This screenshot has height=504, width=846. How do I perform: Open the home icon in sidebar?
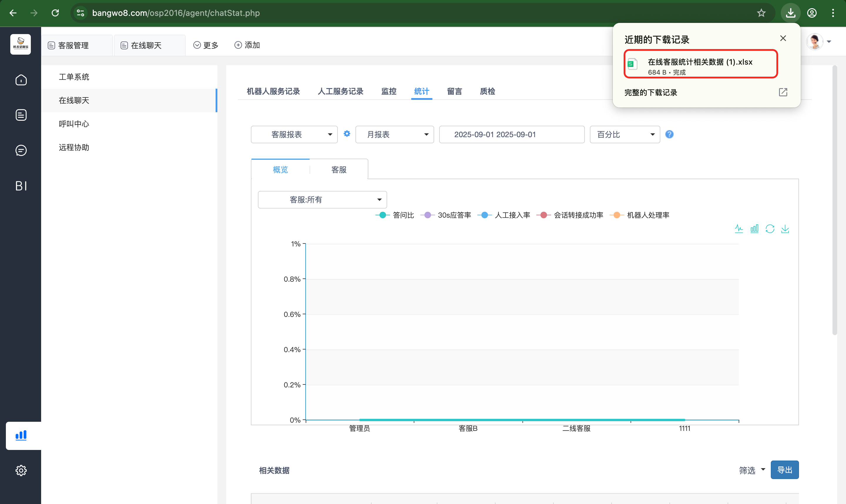tap(21, 80)
